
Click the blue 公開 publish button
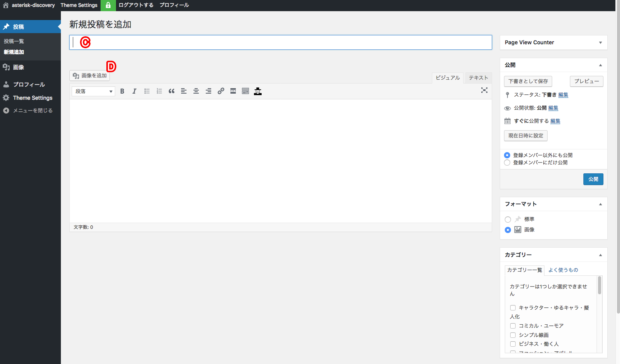593,179
